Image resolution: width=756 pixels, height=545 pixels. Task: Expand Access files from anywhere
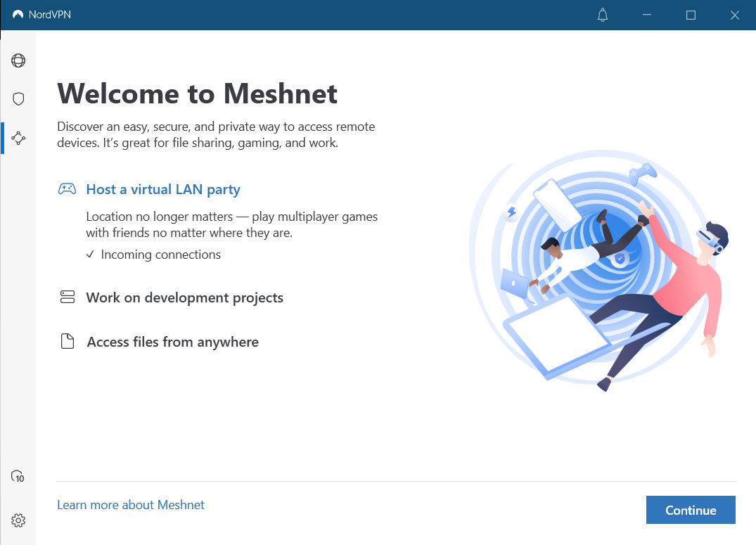(x=172, y=342)
